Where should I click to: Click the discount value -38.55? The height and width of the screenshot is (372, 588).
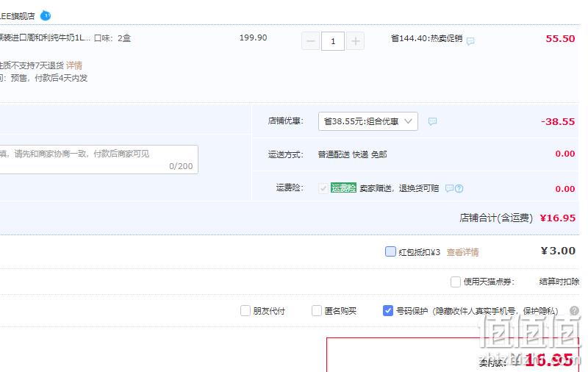(558, 121)
